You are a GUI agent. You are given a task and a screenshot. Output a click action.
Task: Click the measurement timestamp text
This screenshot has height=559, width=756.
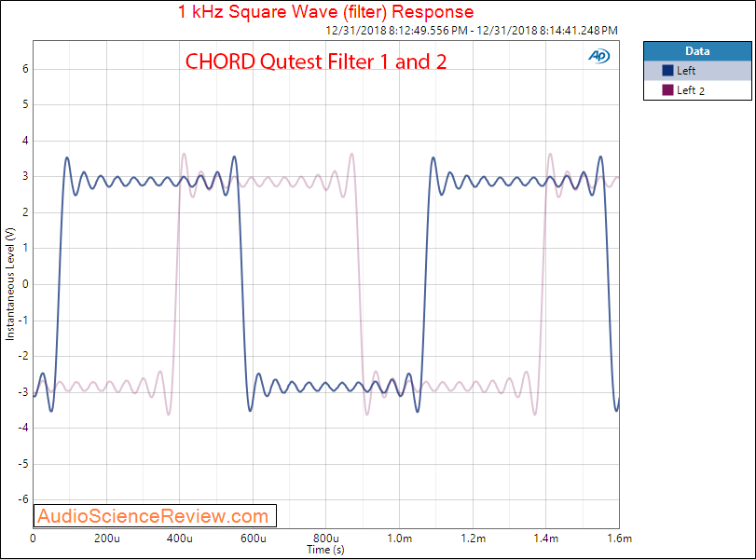point(472,31)
